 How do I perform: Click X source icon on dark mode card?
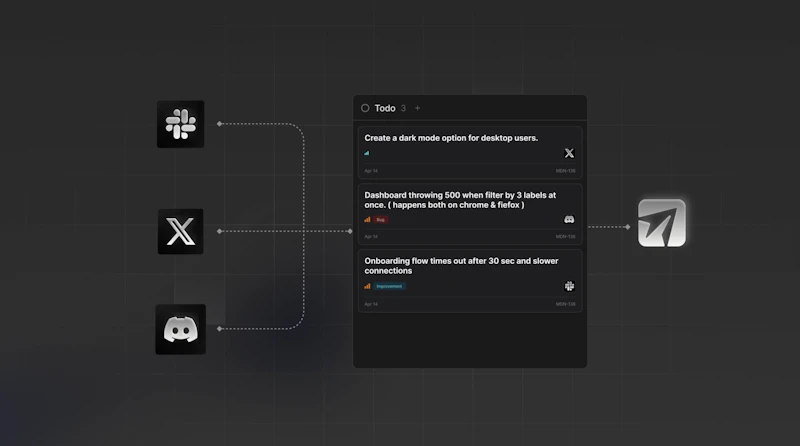tap(569, 153)
